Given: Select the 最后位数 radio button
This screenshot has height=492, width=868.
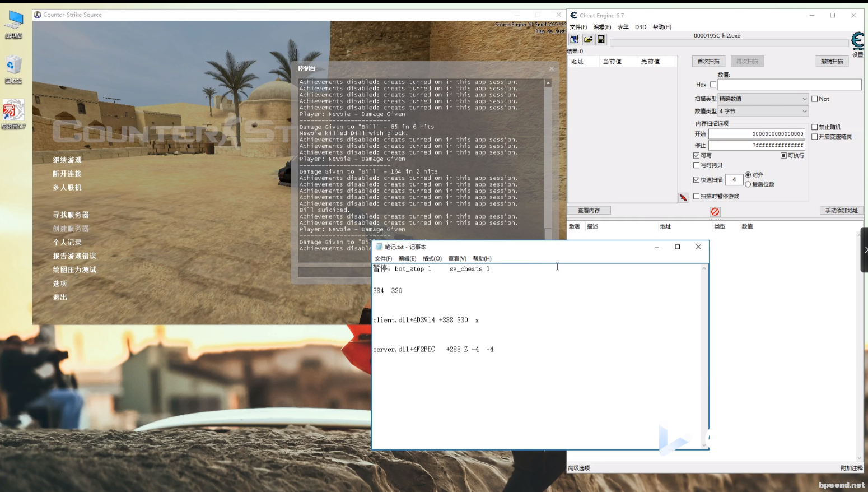Looking at the screenshot, I should click(748, 184).
